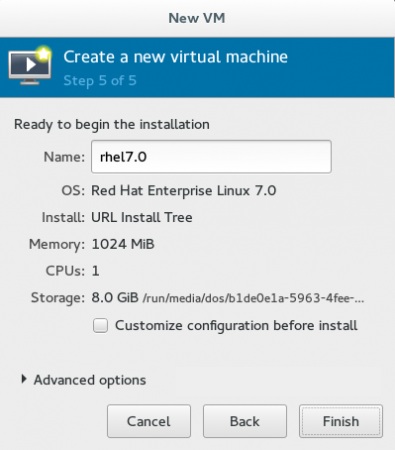Click the Name: label
Viewport: 395px width, 450px height.
64,157
